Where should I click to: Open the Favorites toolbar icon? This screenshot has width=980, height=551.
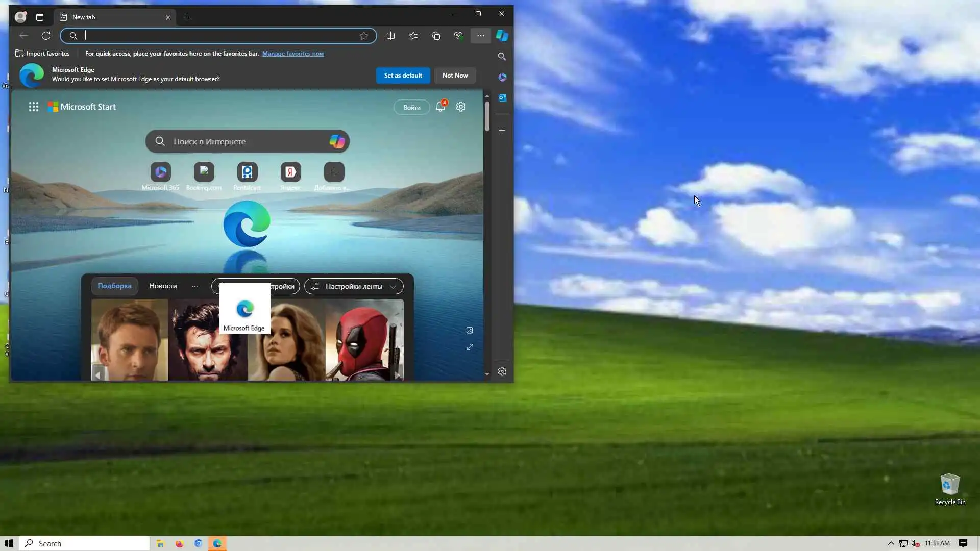[x=413, y=36]
